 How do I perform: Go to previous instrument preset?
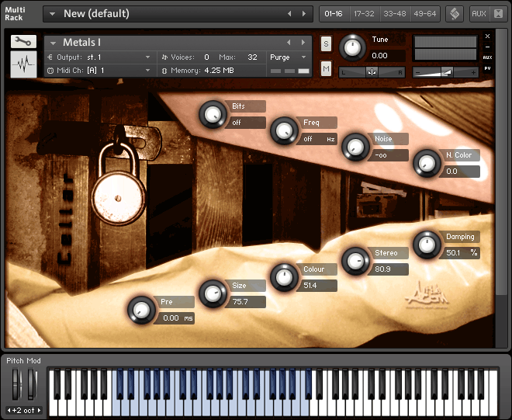pyautogui.click(x=289, y=43)
